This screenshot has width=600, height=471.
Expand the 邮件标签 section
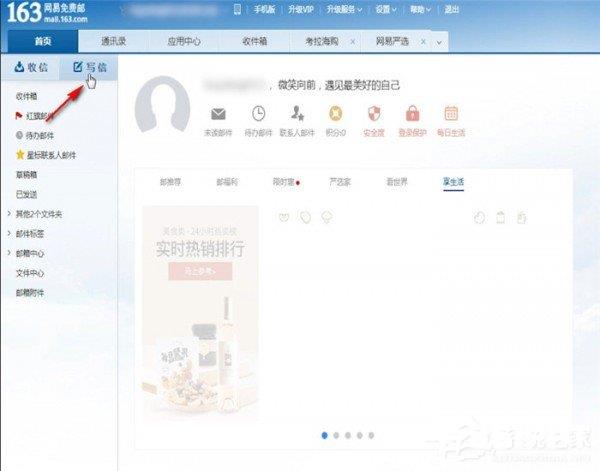9,233
